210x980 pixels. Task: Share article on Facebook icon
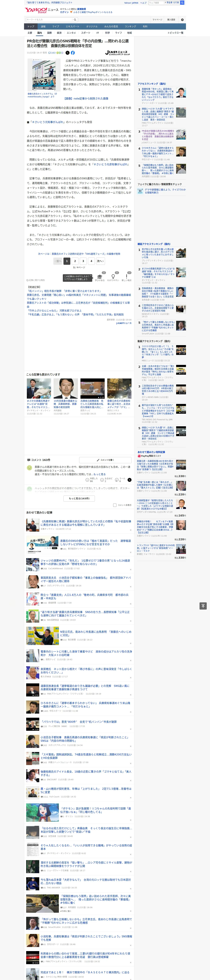tap(73, 53)
